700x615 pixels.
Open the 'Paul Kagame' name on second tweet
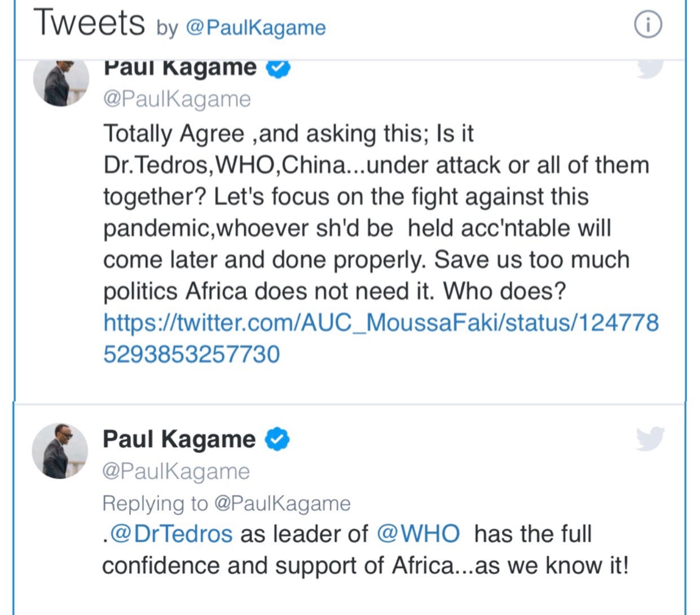[x=179, y=439]
